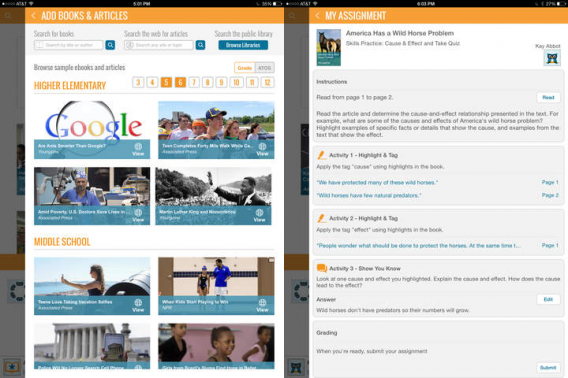Tap the owl icon beside the Grading section
The image size is (568, 378).
tap(296, 367)
